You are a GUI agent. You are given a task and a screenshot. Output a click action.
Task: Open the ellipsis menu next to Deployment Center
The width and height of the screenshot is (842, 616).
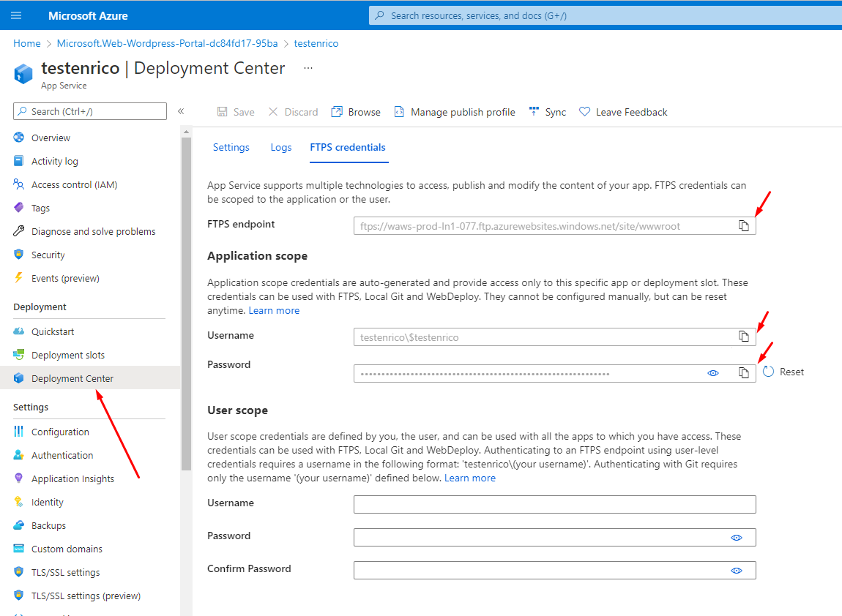[x=308, y=67]
